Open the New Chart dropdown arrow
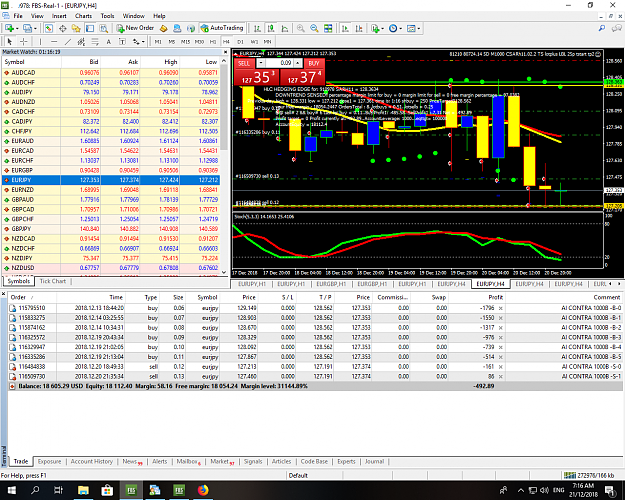The image size is (625, 500). coord(17,29)
